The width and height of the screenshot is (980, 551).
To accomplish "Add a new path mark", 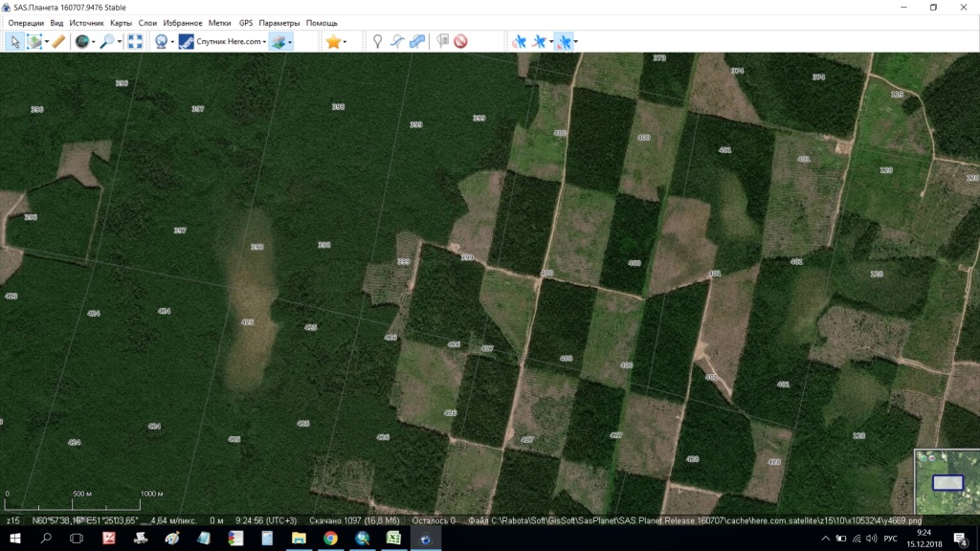I will click(x=397, y=41).
